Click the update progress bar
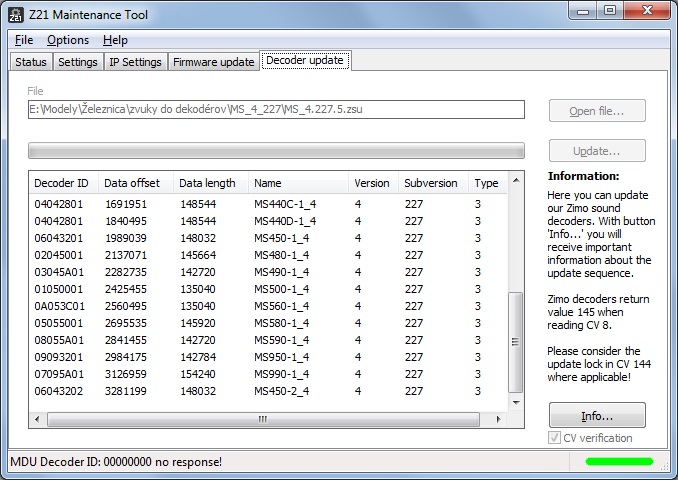The image size is (678, 480). click(276, 151)
